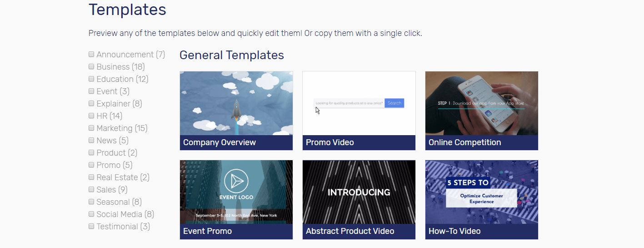Open the Online Competition phone thumbnail
Image resolution: width=644 pixels, height=248 pixels.
(481, 103)
